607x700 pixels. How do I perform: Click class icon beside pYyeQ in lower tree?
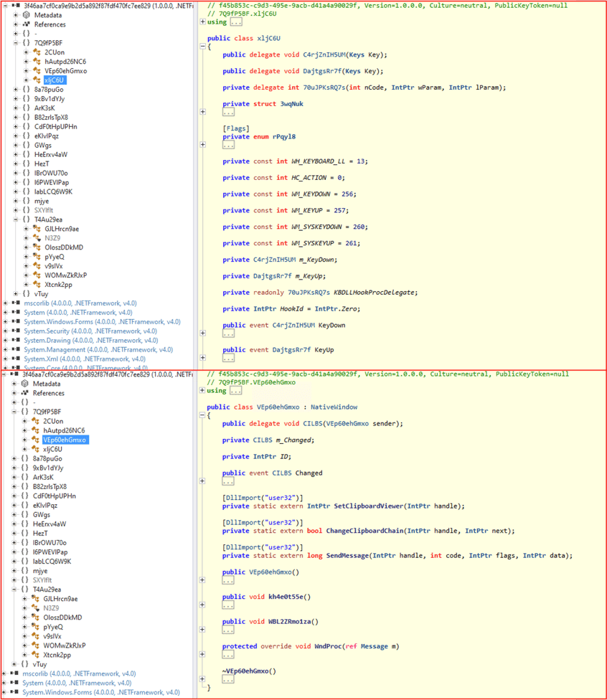35,627
